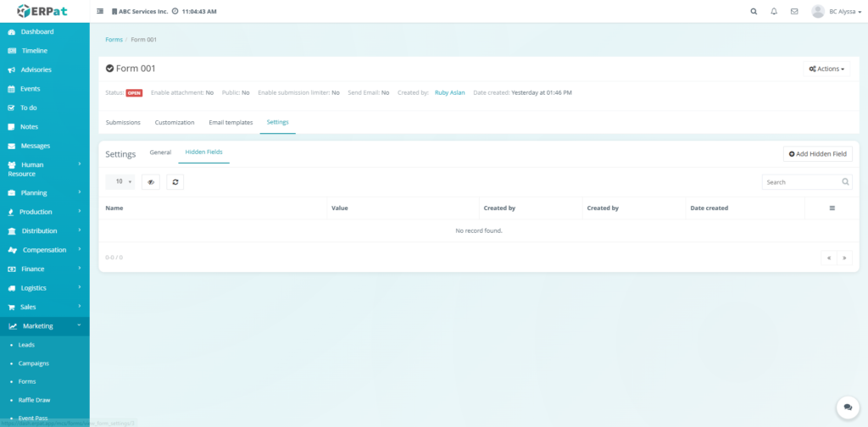This screenshot has height=427, width=868.
Task: Expand the Human Resource sidebar menu
Action: 44,169
